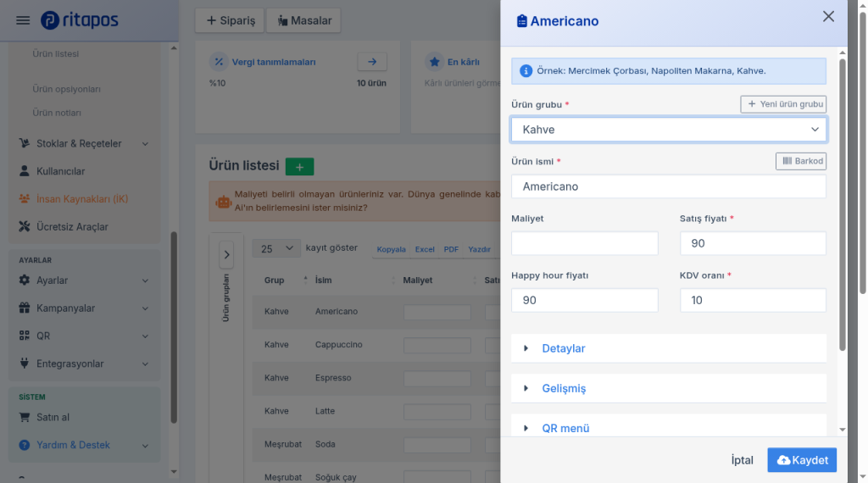
Task: Open the 25 kayıt göster dropdown
Action: [x=276, y=248]
